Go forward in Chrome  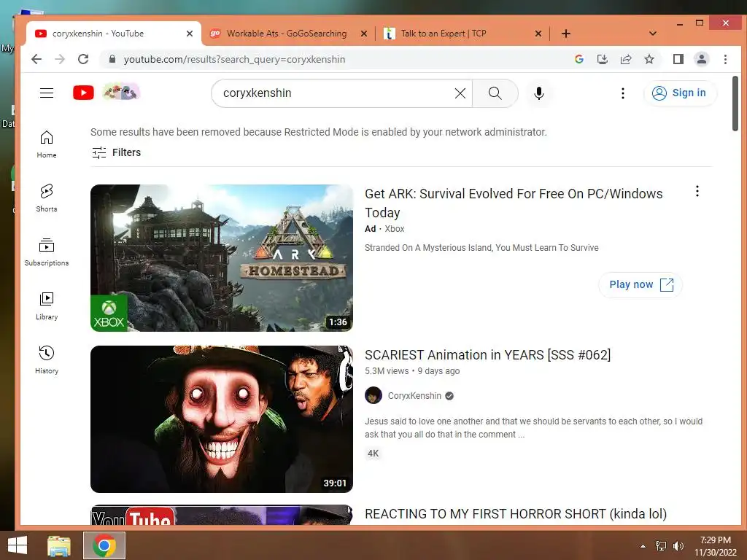pyautogui.click(x=60, y=59)
